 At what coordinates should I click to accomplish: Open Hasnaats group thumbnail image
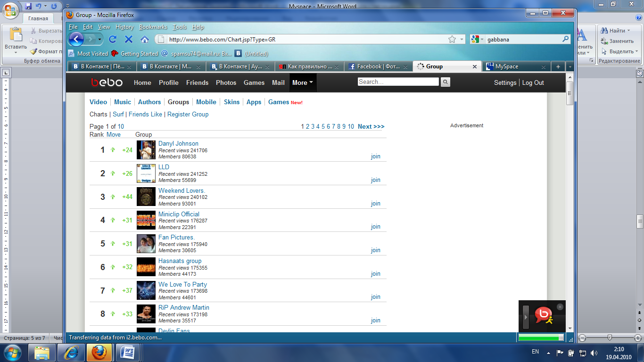click(x=146, y=267)
